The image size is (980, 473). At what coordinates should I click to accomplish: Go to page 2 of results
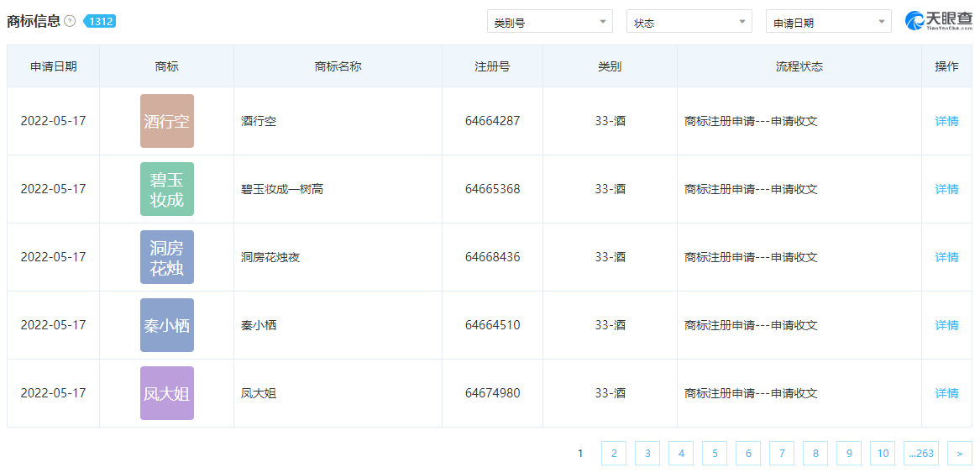click(x=614, y=454)
